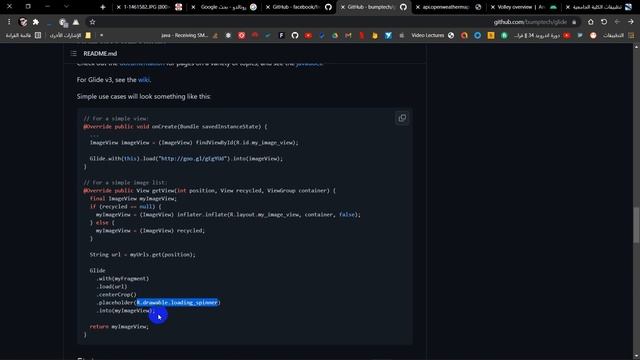The image size is (640, 360).
Task: Switch to the api.openweathermap tab
Action: 449,7
